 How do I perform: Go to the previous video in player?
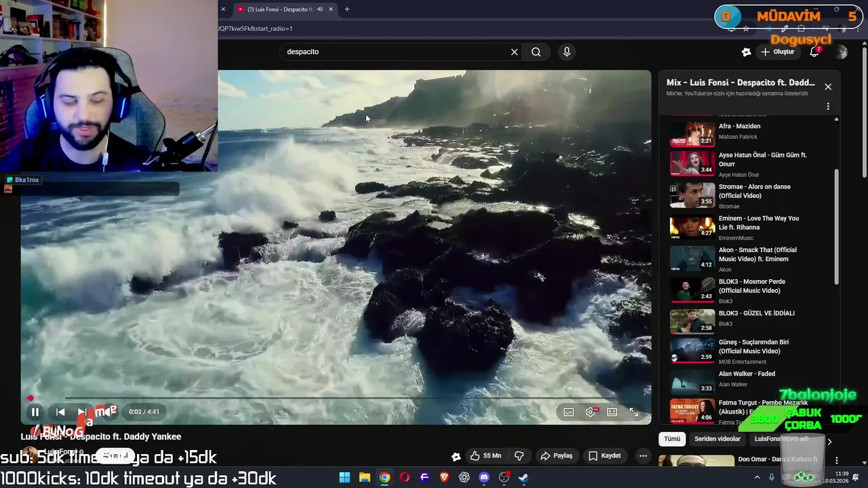[60, 411]
